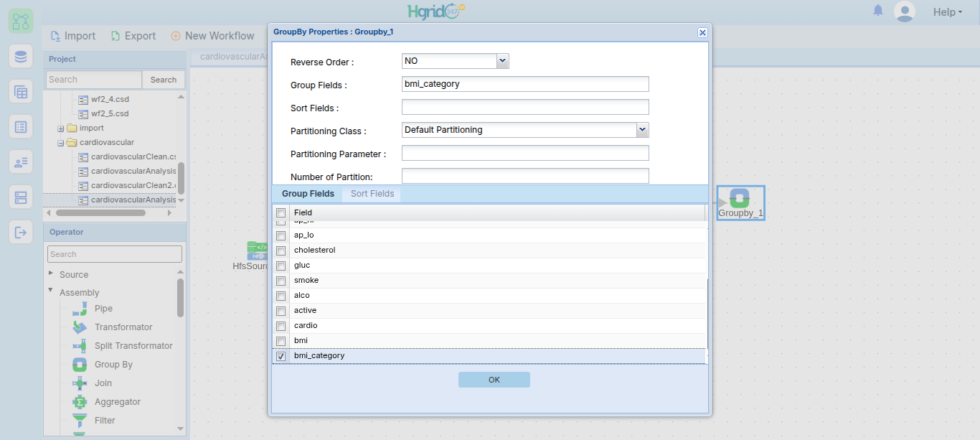The height and width of the screenshot is (440, 980).
Task: Expand the import folder in project tree
Action: [x=61, y=128]
